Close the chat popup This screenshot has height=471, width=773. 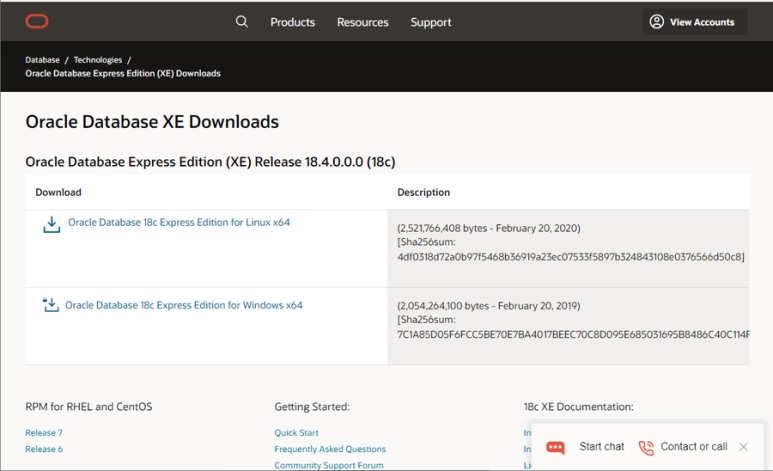(x=743, y=447)
